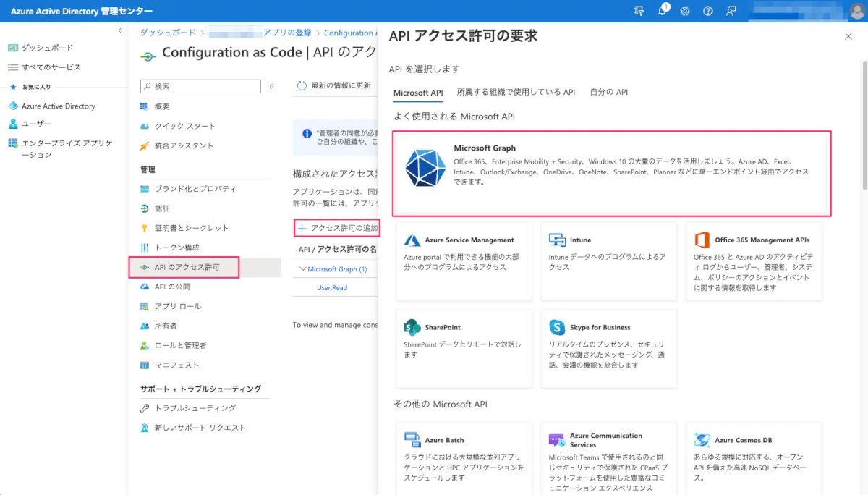Switch to the 自分の API tab
The image size is (868, 495).
(x=608, y=93)
